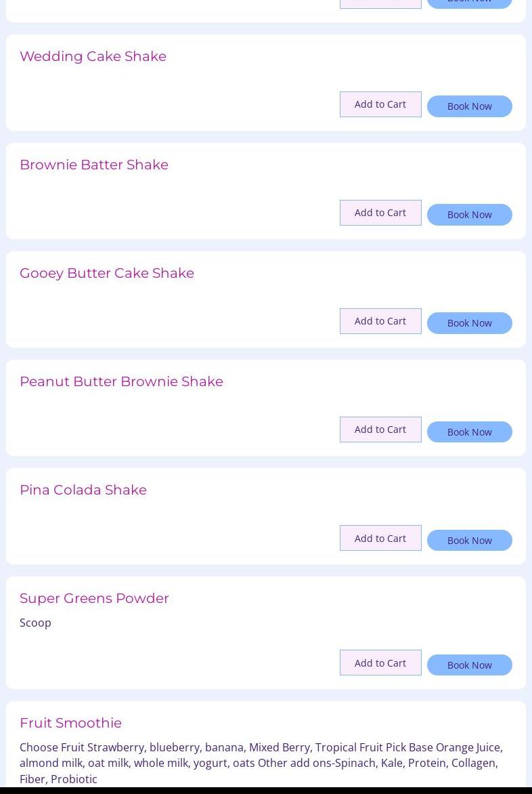Add Super Greens Powder to cart
The image size is (532, 794).
pos(380,663)
